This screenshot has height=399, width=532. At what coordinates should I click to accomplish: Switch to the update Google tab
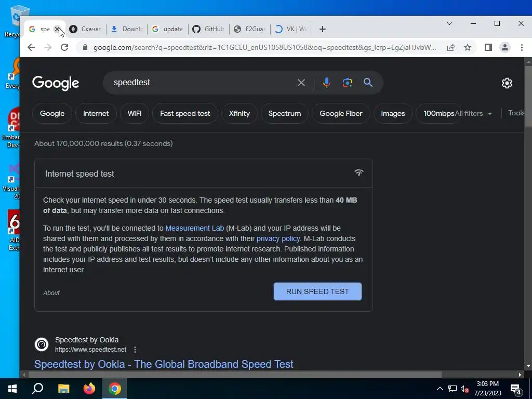[x=168, y=29]
